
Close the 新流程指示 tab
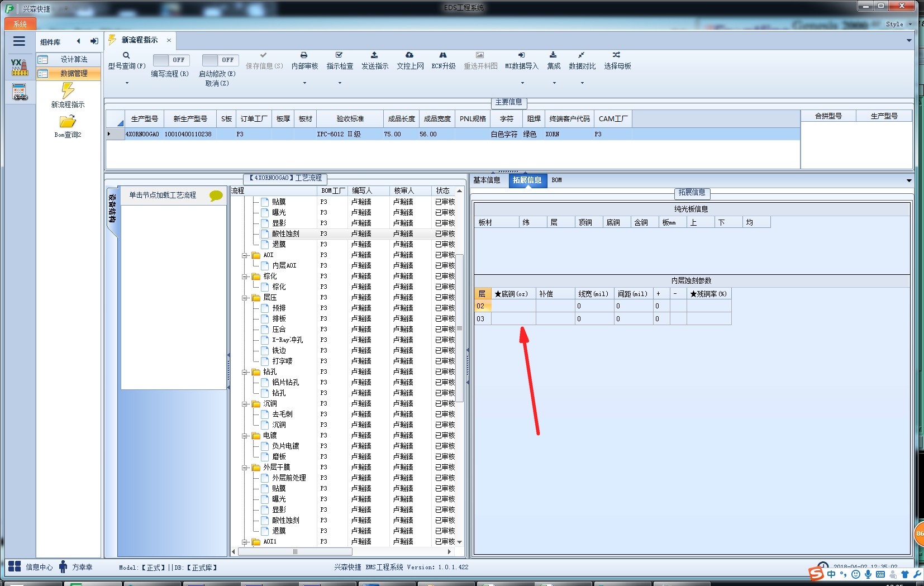point(169,40)
